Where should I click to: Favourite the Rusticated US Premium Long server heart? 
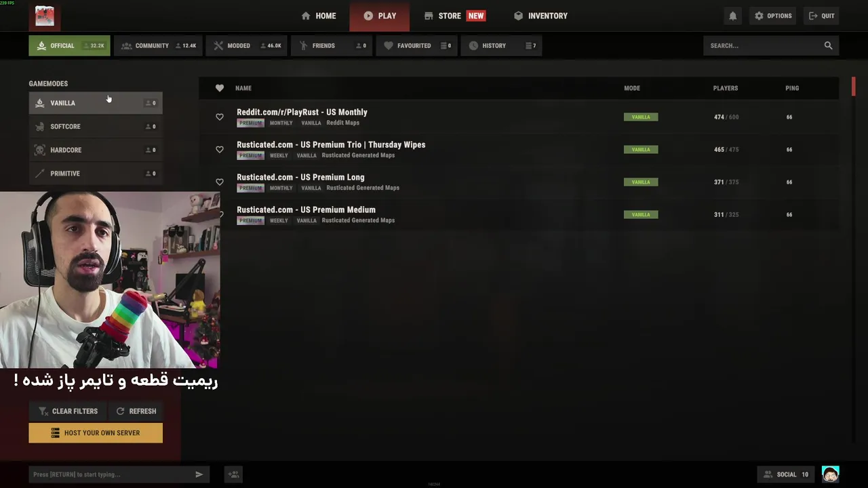pos(219,182)
